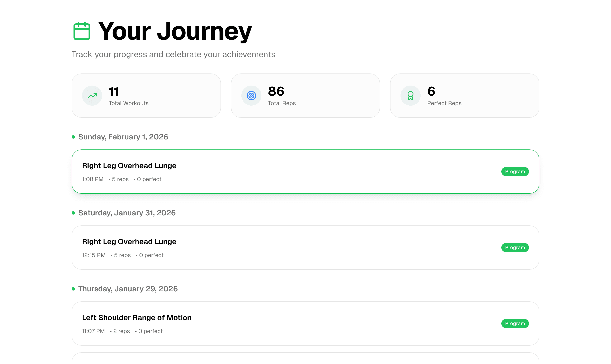
Task: Open the Left Shoulder Range of Motion workout
Action: click(x=136, y=318)
